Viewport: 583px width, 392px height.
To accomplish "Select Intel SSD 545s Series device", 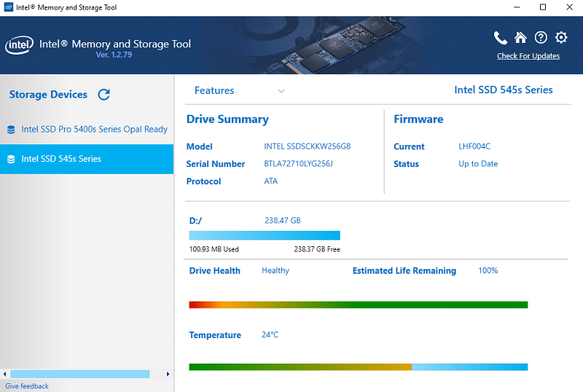I will [x=61, y=159].
